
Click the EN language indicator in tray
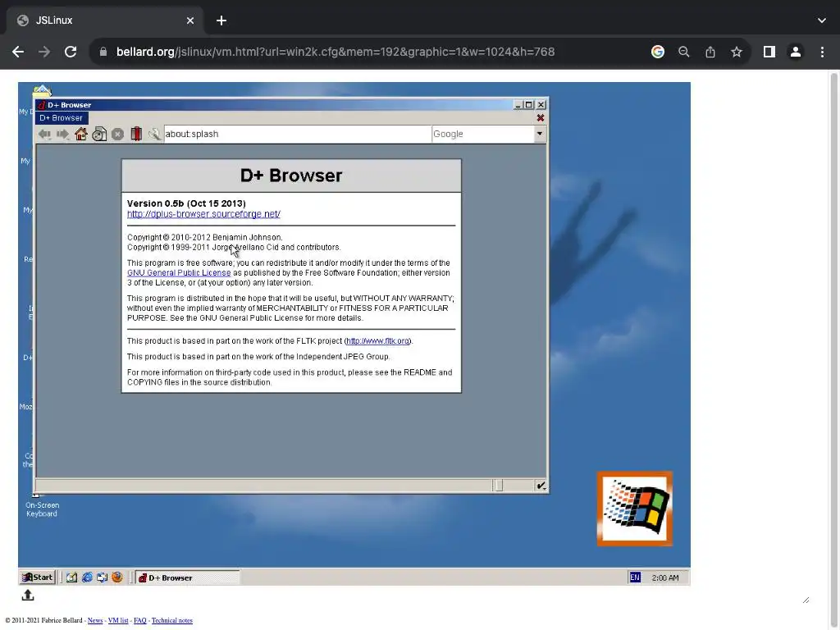coord(635,577)
